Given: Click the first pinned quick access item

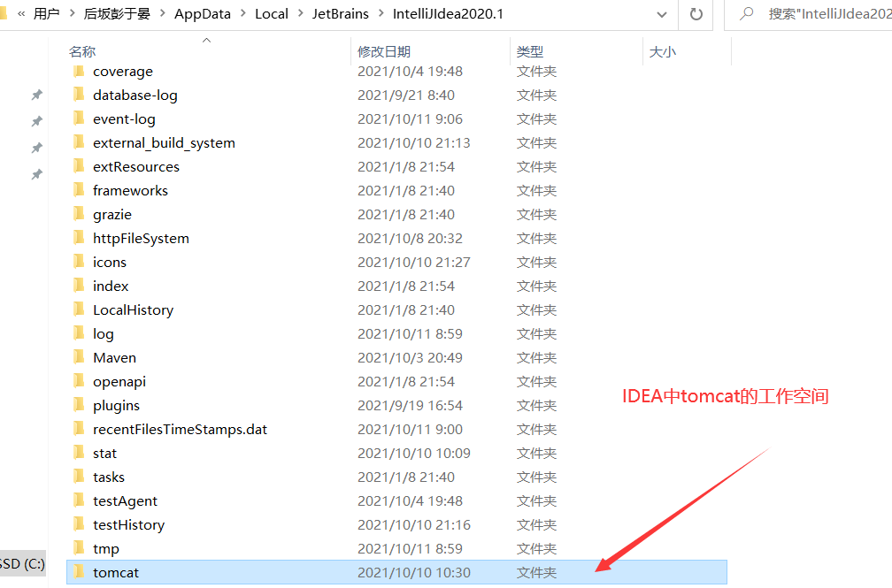Looking at the screenshot, I should click(37, 95).
